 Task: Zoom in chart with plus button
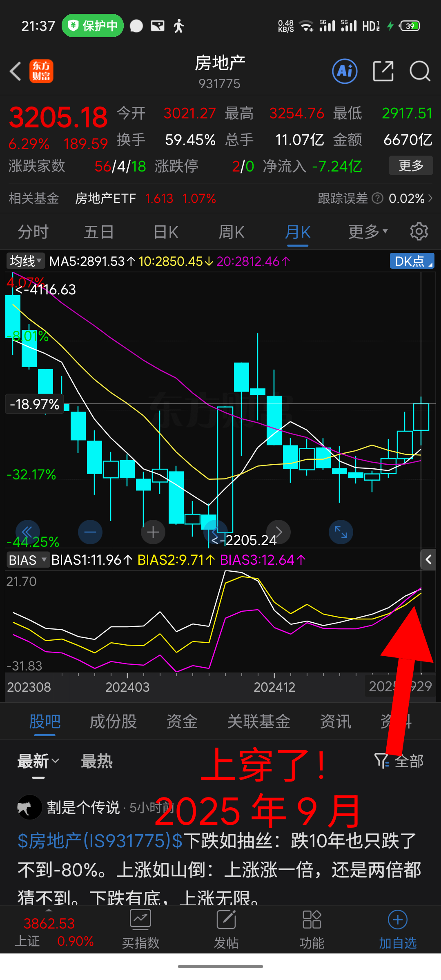[153, 532]
